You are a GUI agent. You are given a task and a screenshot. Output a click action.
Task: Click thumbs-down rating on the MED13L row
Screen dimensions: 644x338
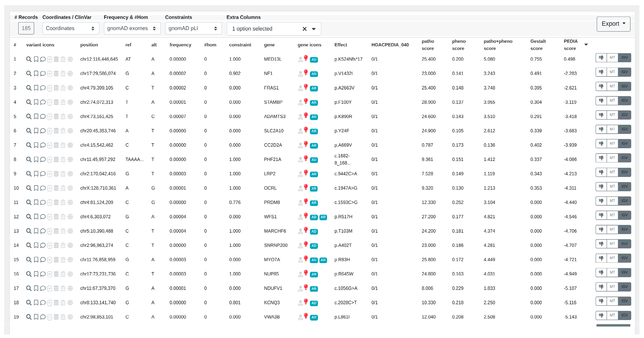(601, 57)
